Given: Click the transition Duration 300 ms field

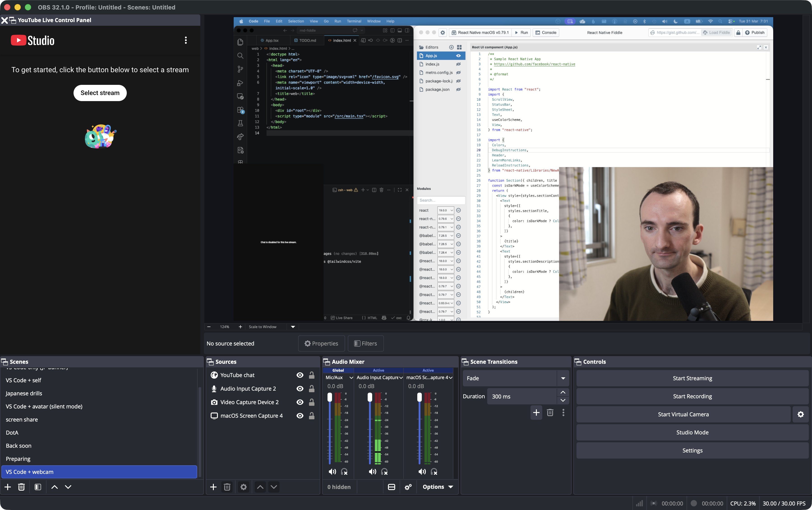Looking at the screenshot, I should (x=522, y=396).
